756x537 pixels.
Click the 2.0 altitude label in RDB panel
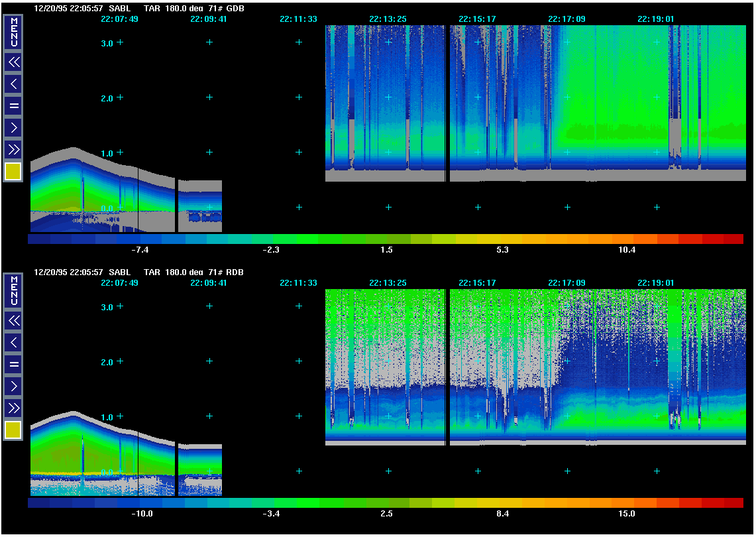pyautogui.click(x=106, y=362)
